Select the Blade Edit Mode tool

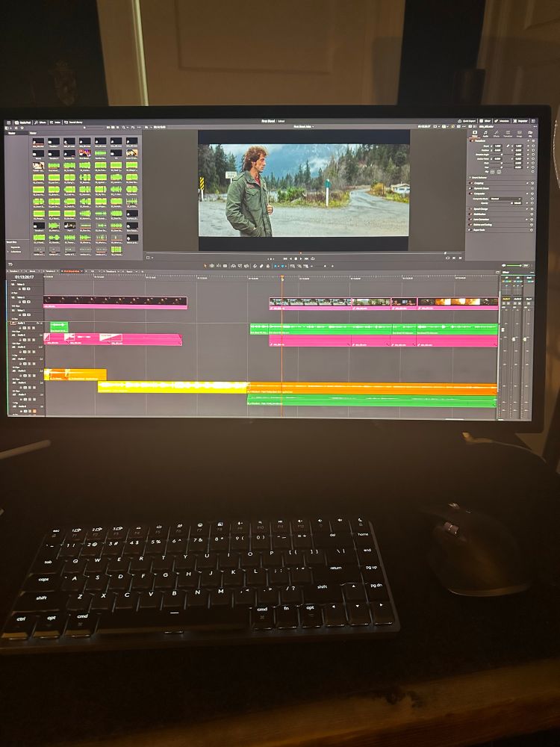pyautogui.click(x=225, y=267)
